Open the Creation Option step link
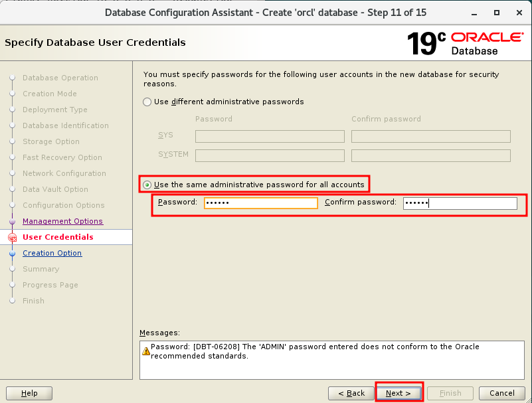Viewport: 532px width, 403px height. pyautogui.click(x=52, y=253)
